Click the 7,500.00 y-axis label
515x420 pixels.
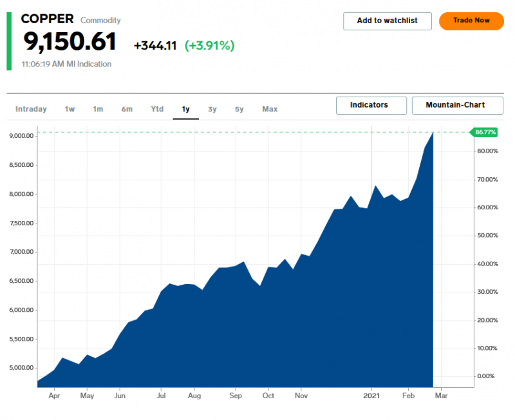pyautogui.click(x=21, y=223)
